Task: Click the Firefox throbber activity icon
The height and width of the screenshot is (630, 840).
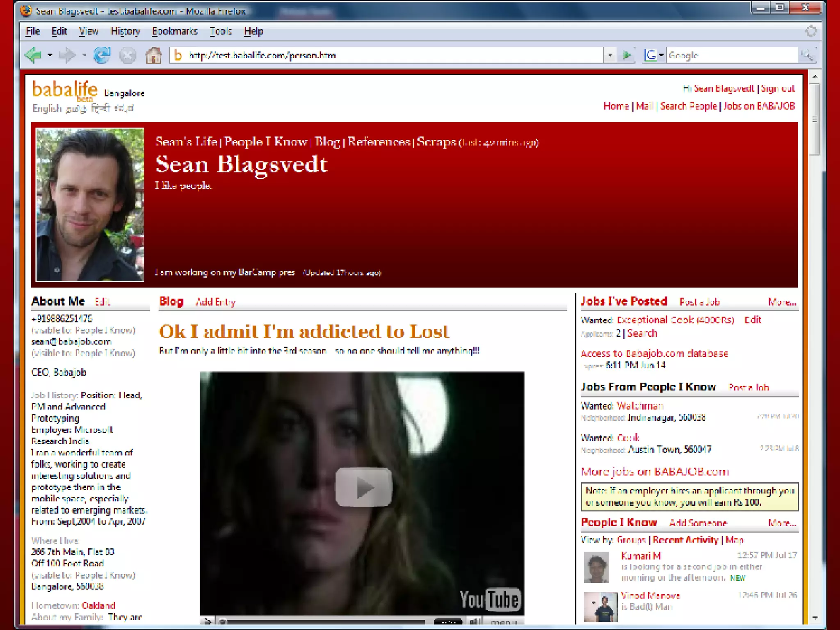Action: click(x=810, y=31)
